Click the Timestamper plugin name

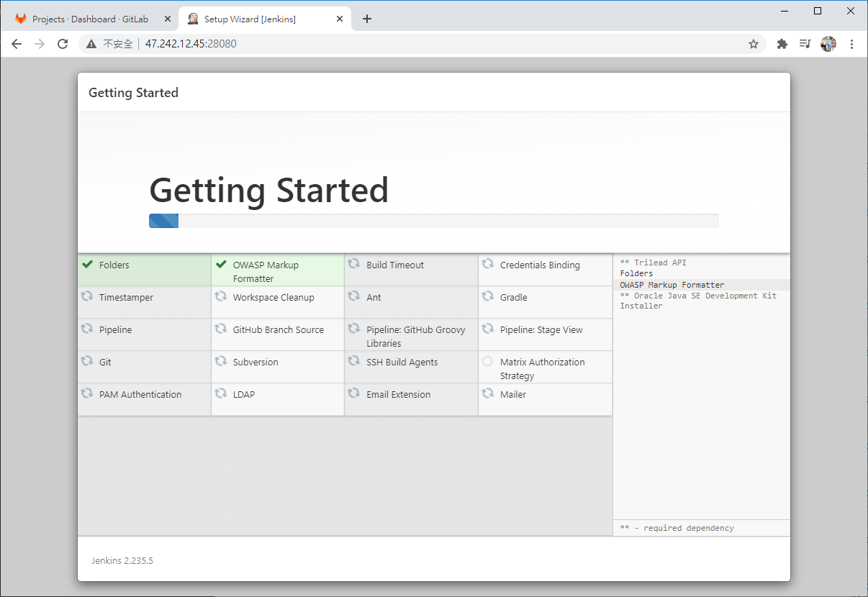click(x=126, y=297)
